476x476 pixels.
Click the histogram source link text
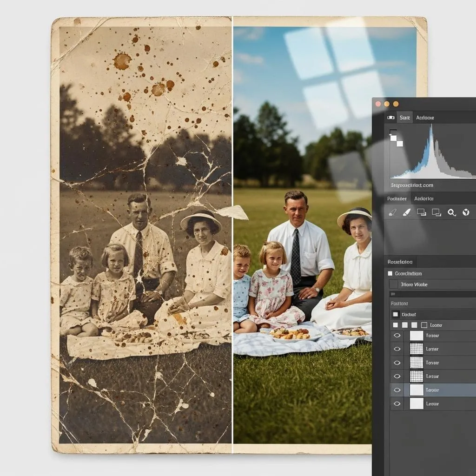click(413, 185)
